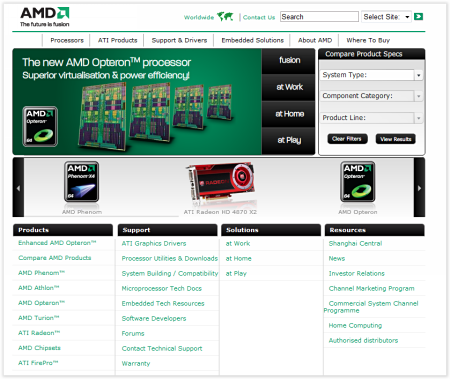Open the Support & Drivers menu
The image size is (450, 379).
179,40
